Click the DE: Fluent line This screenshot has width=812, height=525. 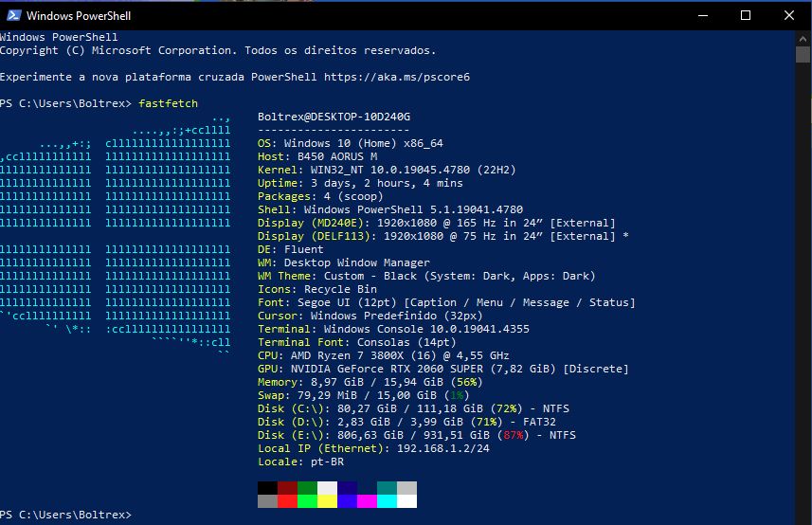[x=291, y=249]
